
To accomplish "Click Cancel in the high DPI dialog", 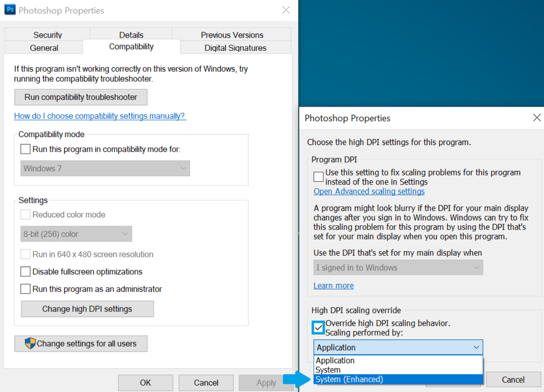I will click(x=514, y=379).
